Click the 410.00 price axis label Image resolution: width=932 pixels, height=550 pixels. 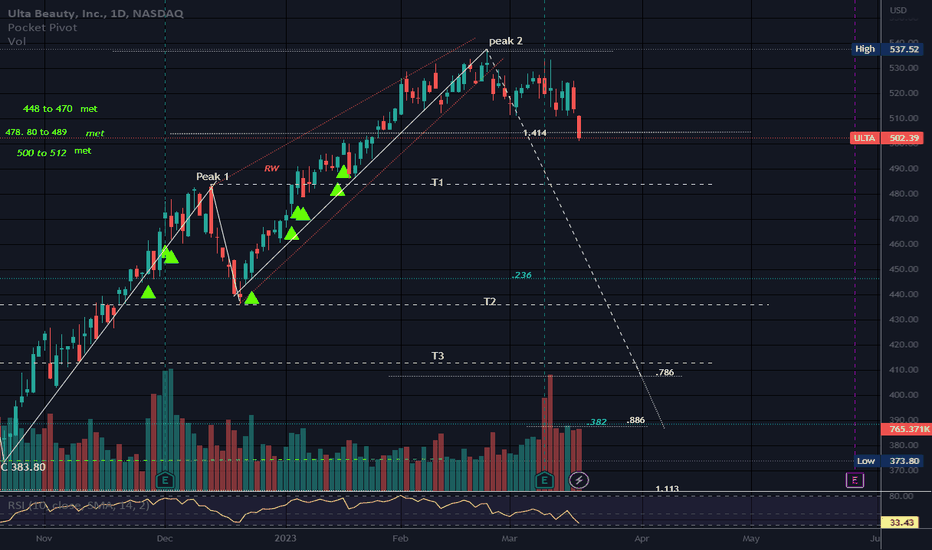pos(904,369)
